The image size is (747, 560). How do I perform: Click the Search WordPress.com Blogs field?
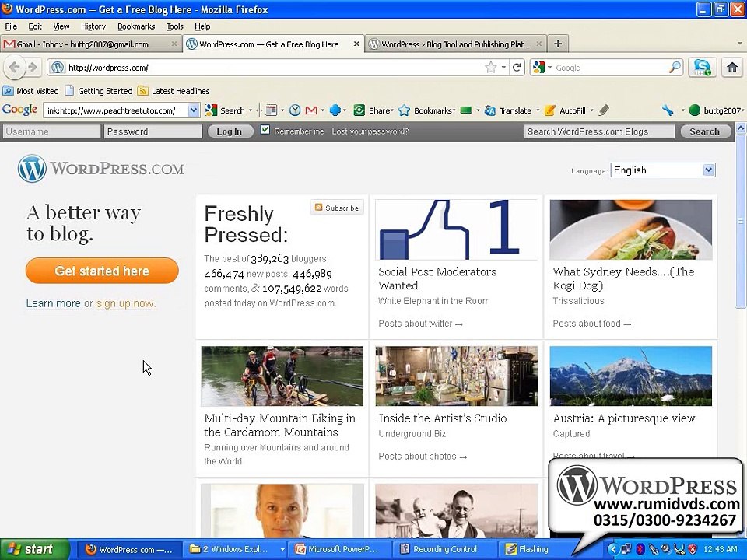click(599, 131)
